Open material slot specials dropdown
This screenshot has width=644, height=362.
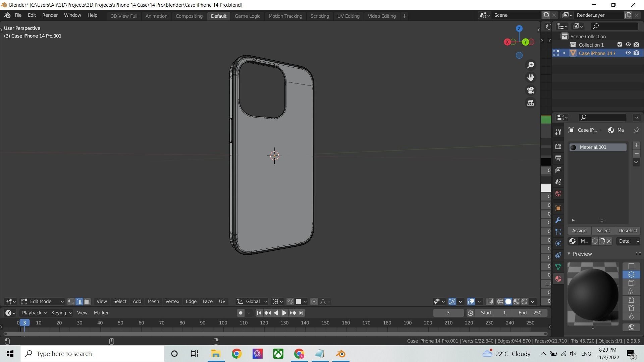pyautogui.click(x=636, y=162)
